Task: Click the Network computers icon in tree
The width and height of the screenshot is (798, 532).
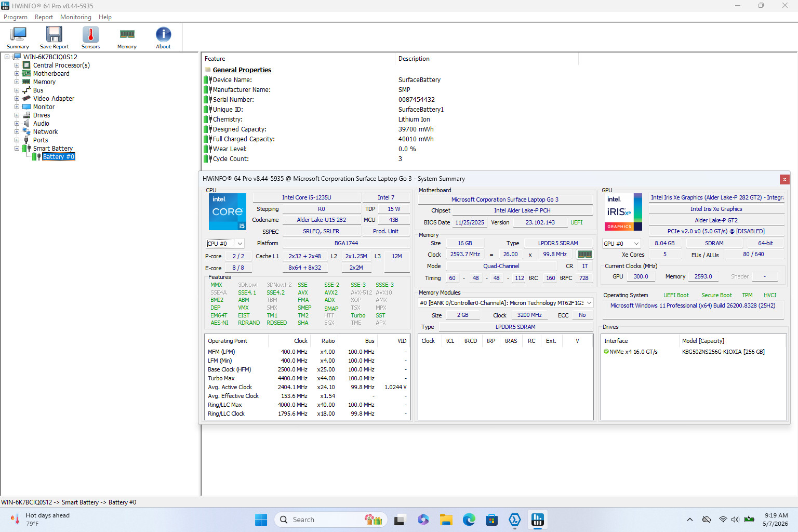Action: pos(26,132)
